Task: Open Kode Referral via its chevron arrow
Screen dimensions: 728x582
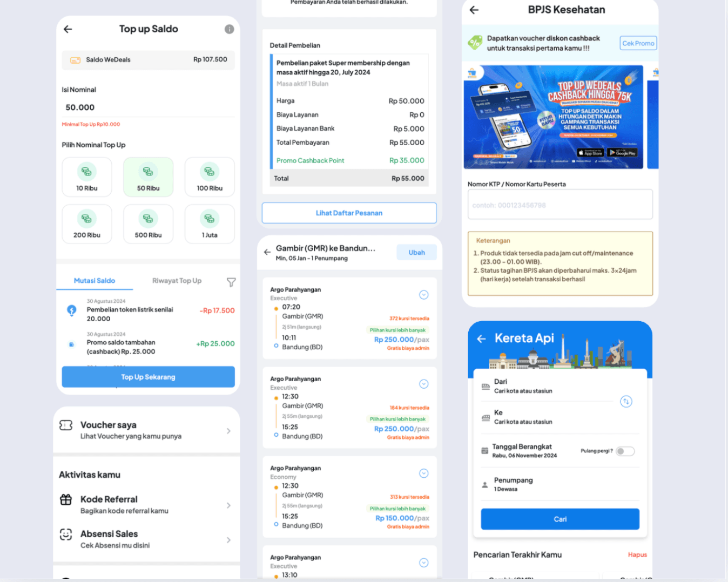Action: point(228,505)
